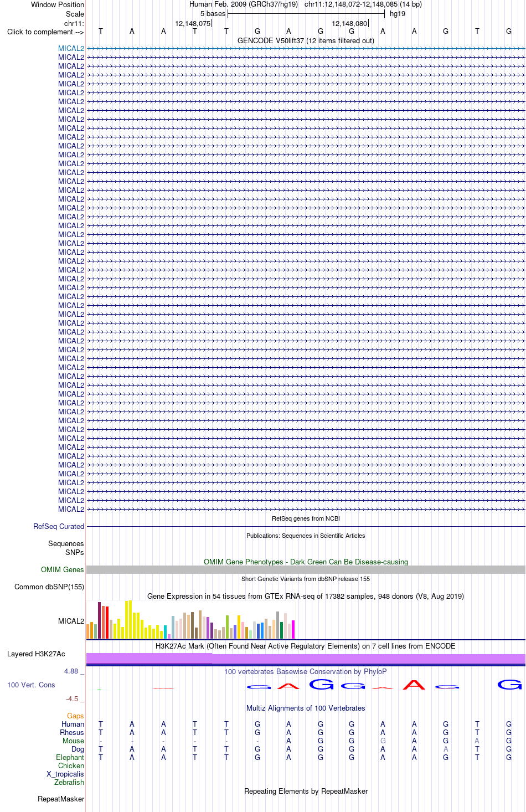Viewport: 526px width, 812px height.
Task: Open the RefSeq Curated track label
Action: [59, 526]
